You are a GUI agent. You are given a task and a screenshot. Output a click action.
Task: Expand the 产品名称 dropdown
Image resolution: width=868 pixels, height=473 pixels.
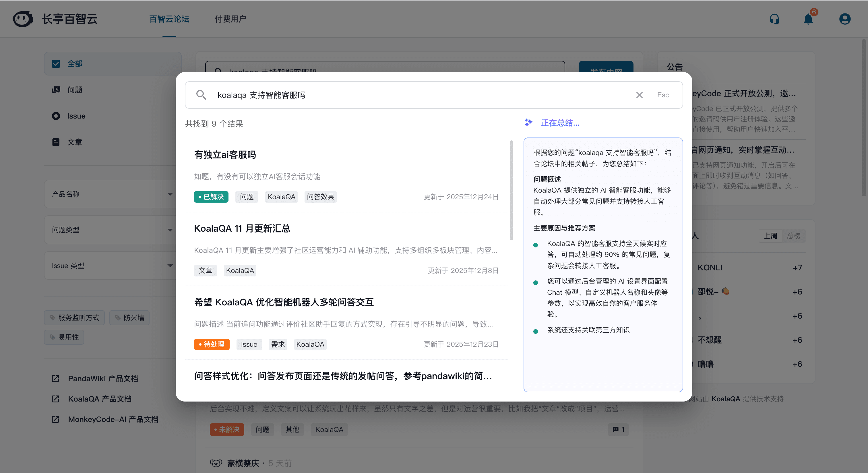[x=170, y=194]
